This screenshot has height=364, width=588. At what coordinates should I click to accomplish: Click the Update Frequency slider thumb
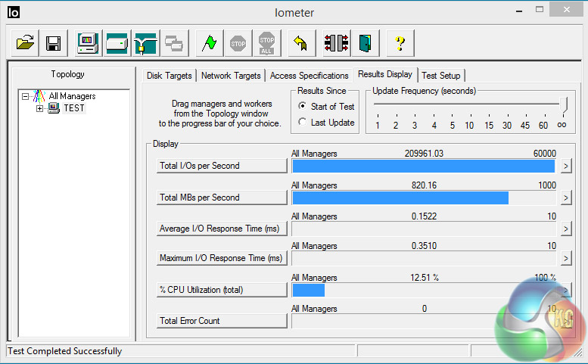click(564, 105)
